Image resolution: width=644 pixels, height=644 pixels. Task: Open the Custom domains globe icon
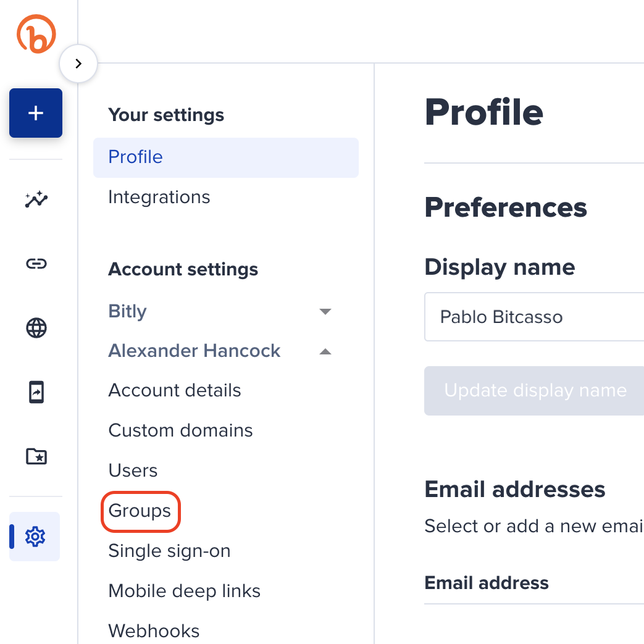pos(35,328)
